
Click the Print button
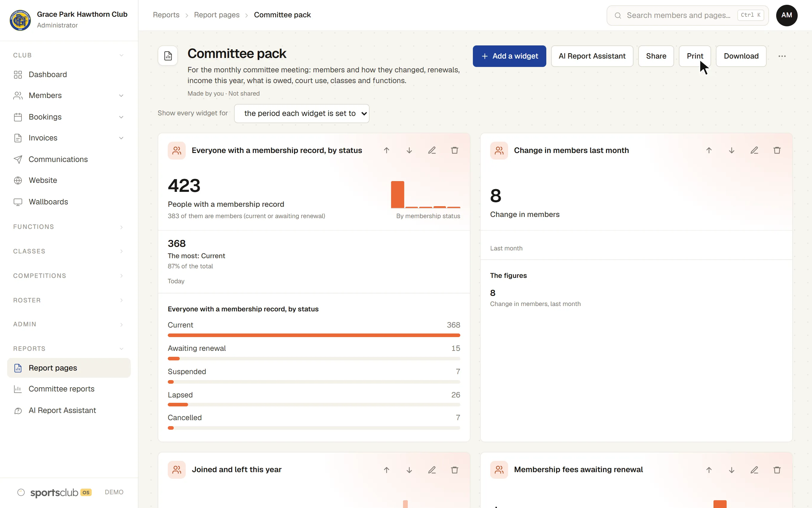[695, 56]
